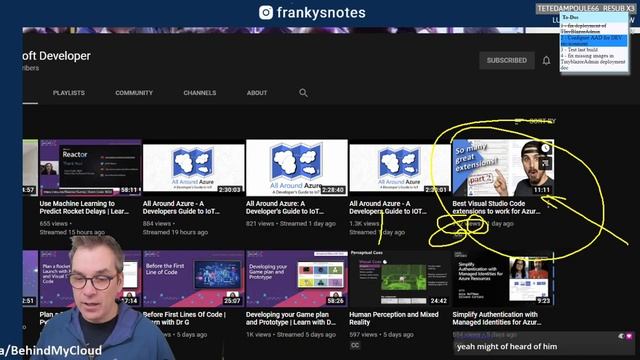Click the 'Test last build' to-do item
640x360 pixels.
pos(579,49)
